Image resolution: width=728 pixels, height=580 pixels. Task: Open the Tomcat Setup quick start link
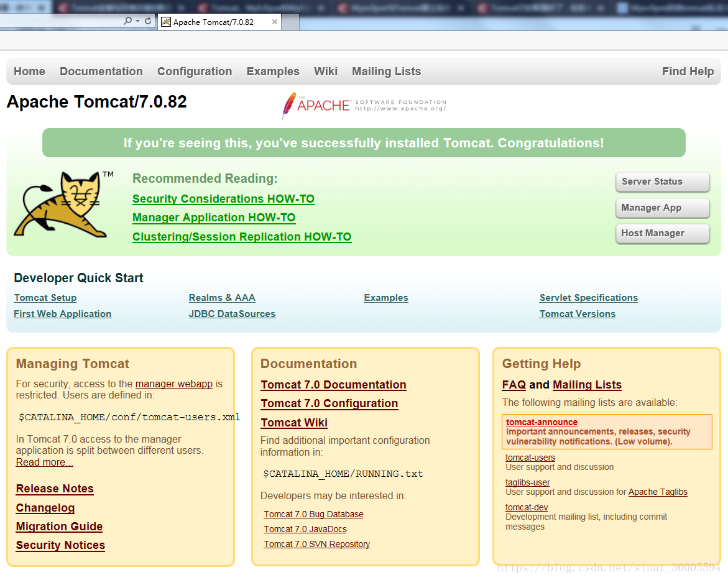click(x=45, y=298)
